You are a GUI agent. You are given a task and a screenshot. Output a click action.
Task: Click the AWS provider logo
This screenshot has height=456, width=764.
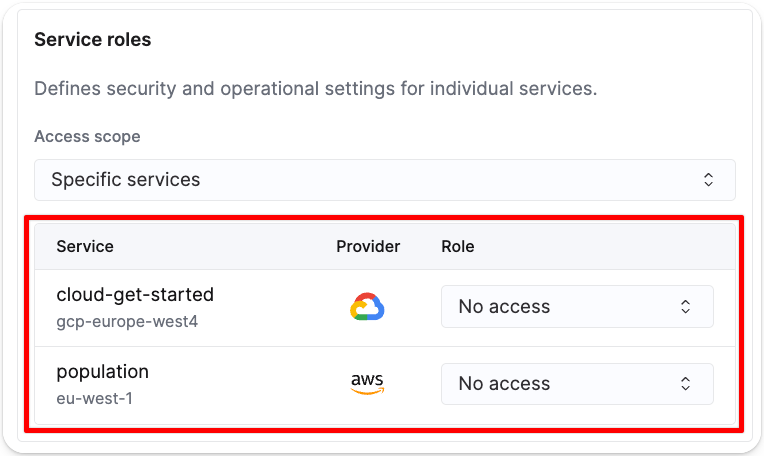pos(368,384)
